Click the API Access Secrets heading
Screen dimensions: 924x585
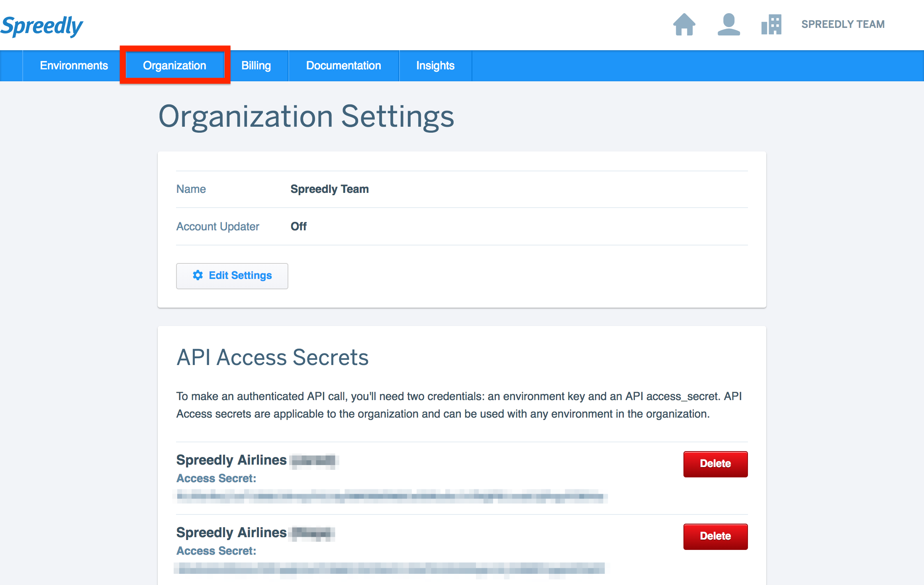point(272,357)
